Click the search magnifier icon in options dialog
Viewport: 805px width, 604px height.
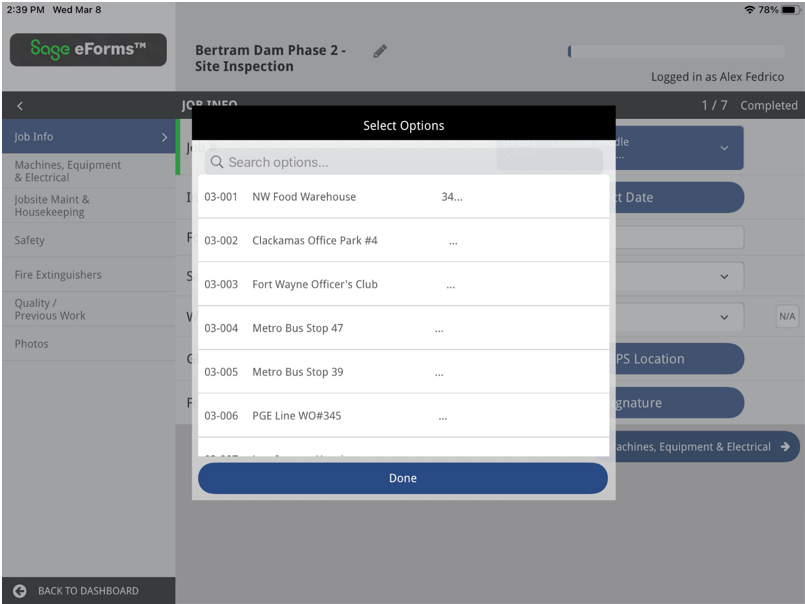pos(217,162)
